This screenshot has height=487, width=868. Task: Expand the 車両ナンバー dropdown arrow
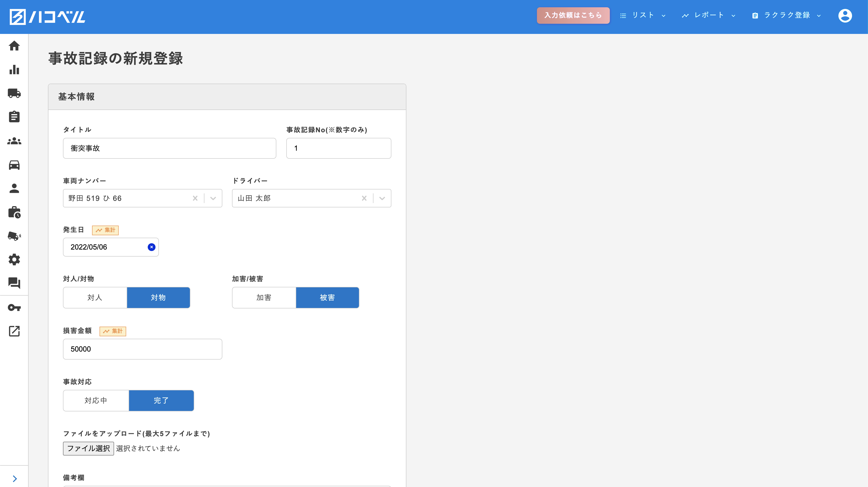[213, 198]
